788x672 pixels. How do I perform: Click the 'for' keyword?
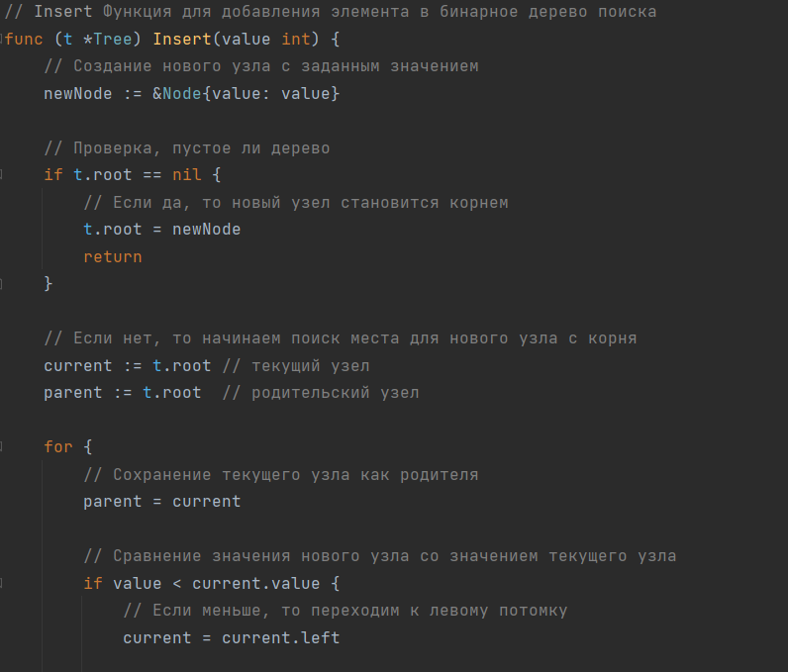[x=58, y=446]
